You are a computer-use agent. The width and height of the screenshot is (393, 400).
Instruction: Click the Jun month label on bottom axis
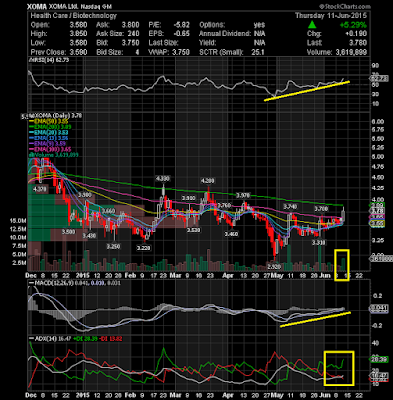[x=325, y=276]
